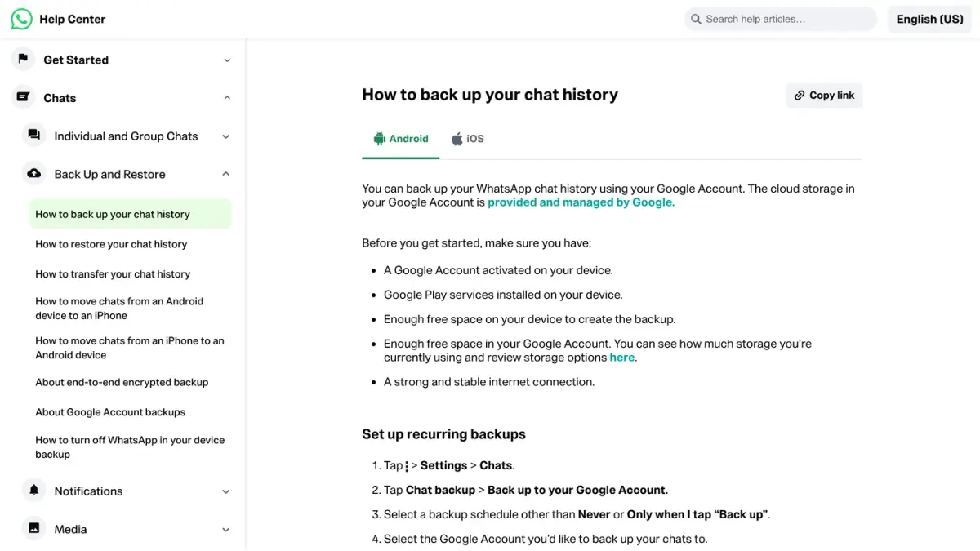980x551 pixels.
Task: Switch to the Android tab
Action: (401, 139)
